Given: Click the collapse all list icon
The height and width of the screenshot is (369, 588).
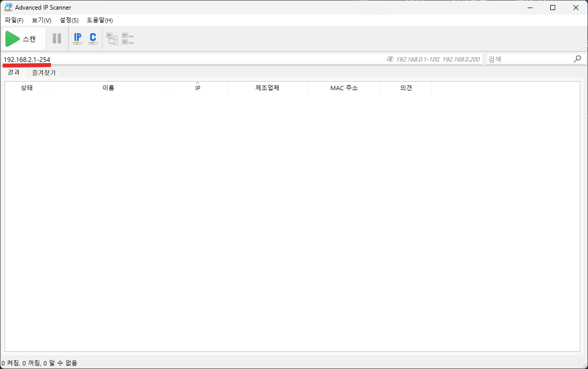Looking at the screenshot, I should point(128,38).
